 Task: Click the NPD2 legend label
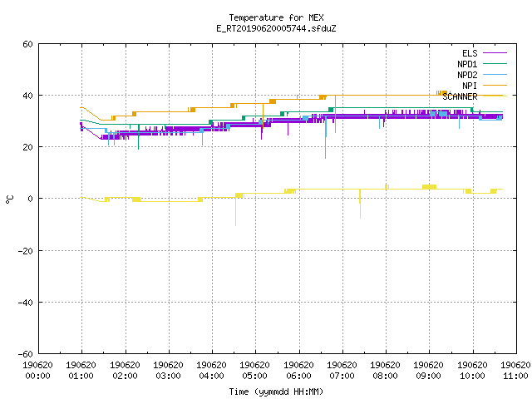coord(467,75)
